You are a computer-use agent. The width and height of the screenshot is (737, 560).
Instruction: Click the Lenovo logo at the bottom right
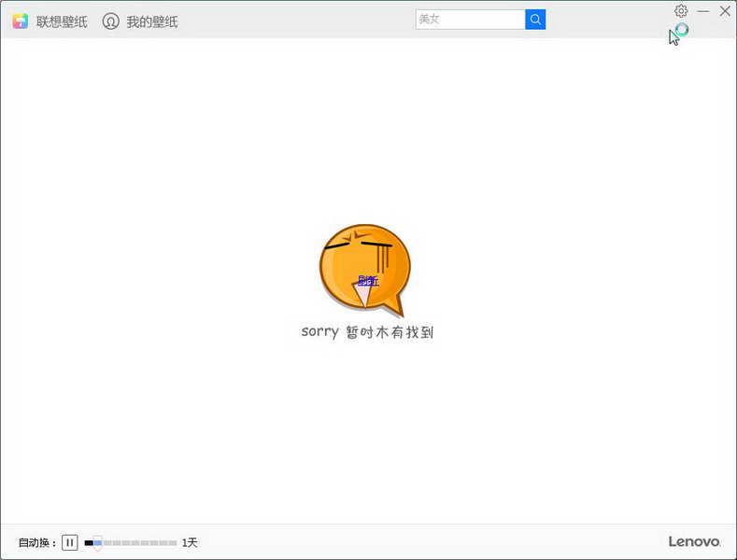[694, 541]
